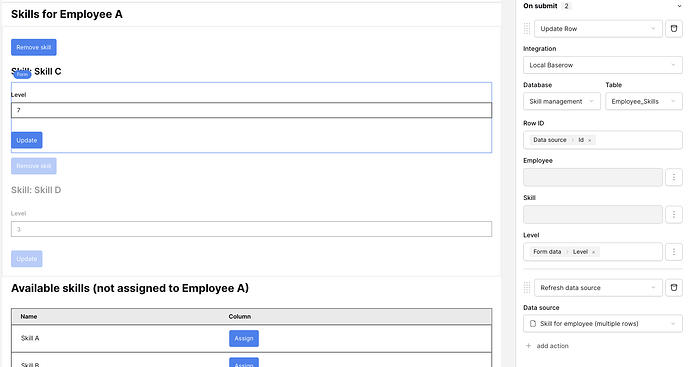
Task: Open the Skill for employee data source dropdown
Action: (602, 324)
